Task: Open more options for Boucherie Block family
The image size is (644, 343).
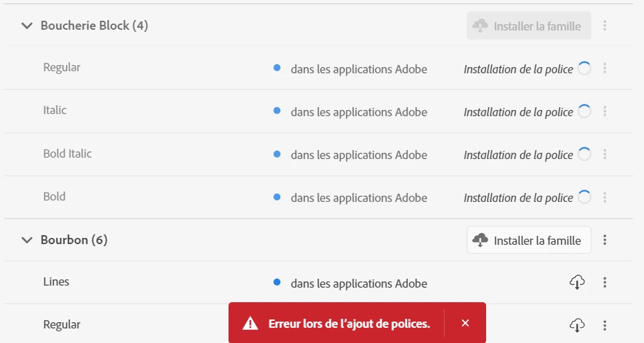Action: pyautogui.click(x=605, y=26)
